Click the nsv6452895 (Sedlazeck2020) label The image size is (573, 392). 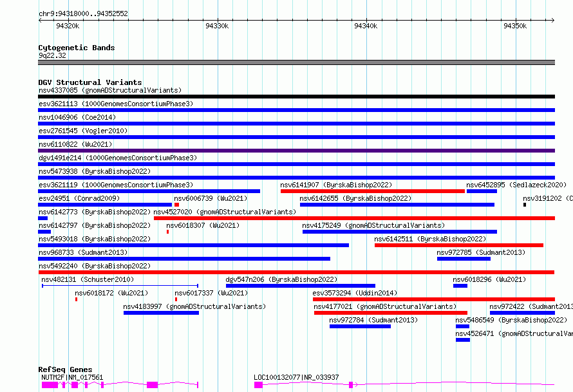[x=516, y=185]
